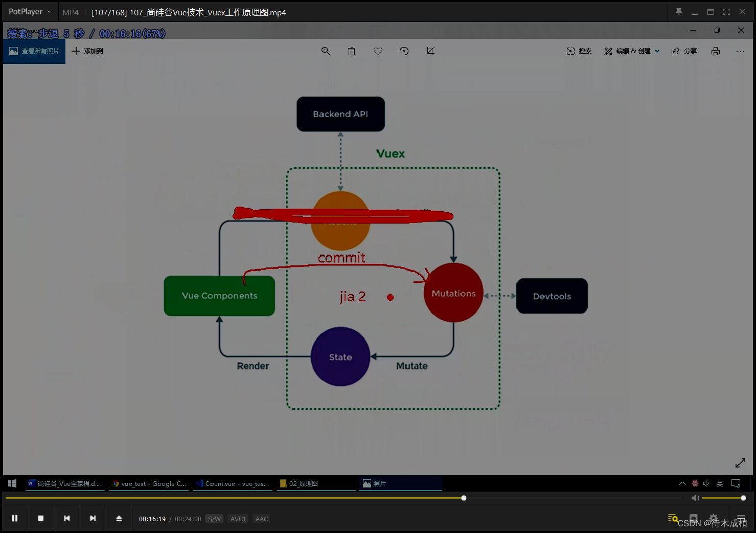Click the red flower tray icon
The height and width of the screenshot is (533, 756).
pyautogui.click(x=695, y=483)
